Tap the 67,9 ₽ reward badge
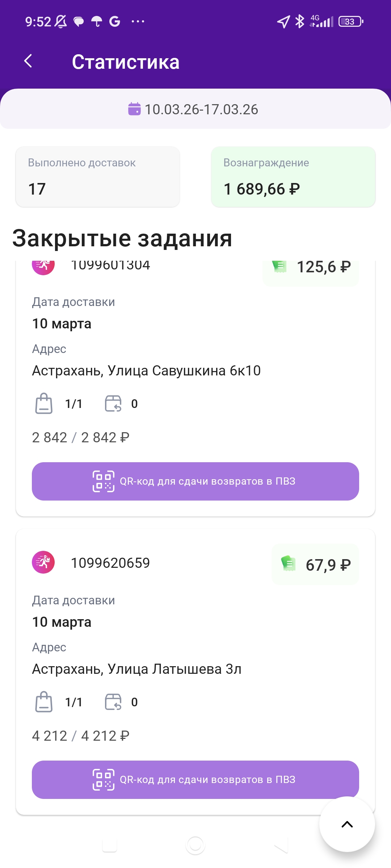 [x=315, y=564]
